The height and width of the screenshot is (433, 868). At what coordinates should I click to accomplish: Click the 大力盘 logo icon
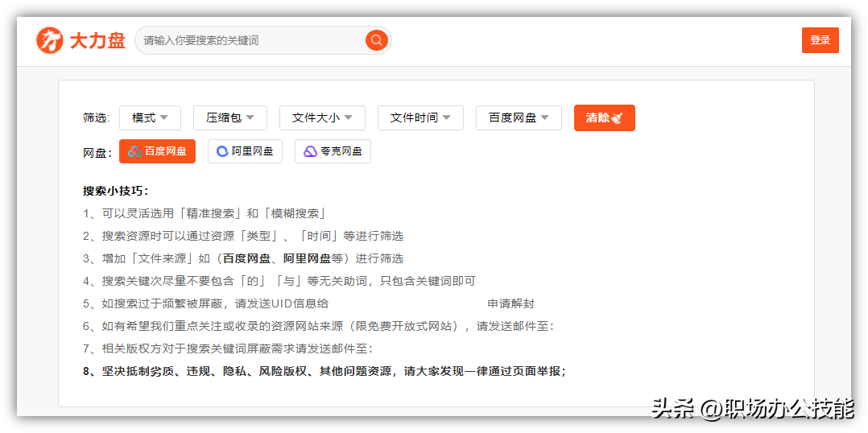click(x=50, y=40)
